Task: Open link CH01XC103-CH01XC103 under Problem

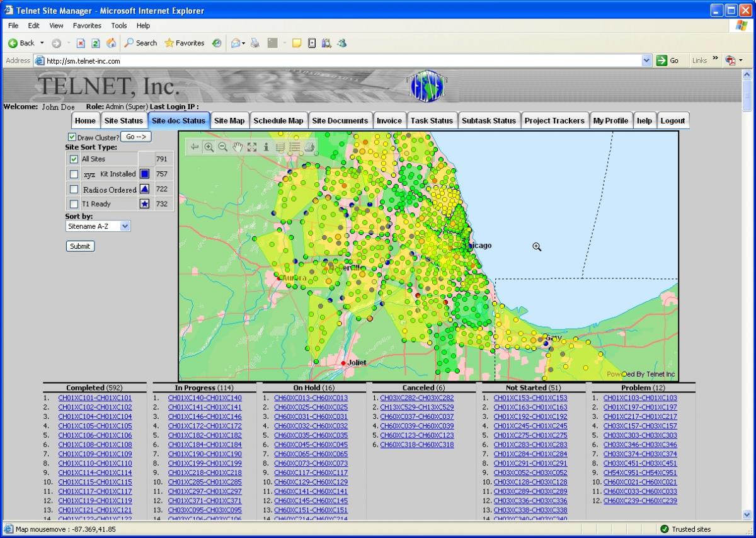Action: [x=640, y=398]
